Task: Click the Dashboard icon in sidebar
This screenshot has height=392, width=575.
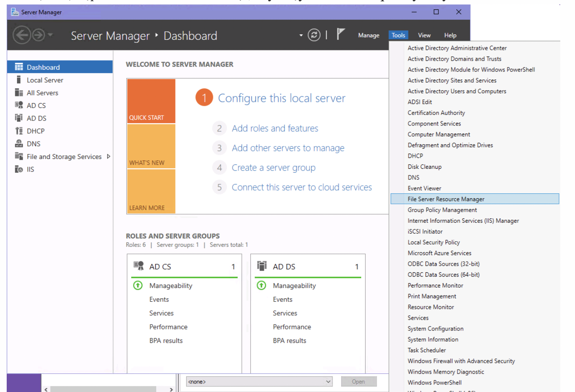Action: 19,67
